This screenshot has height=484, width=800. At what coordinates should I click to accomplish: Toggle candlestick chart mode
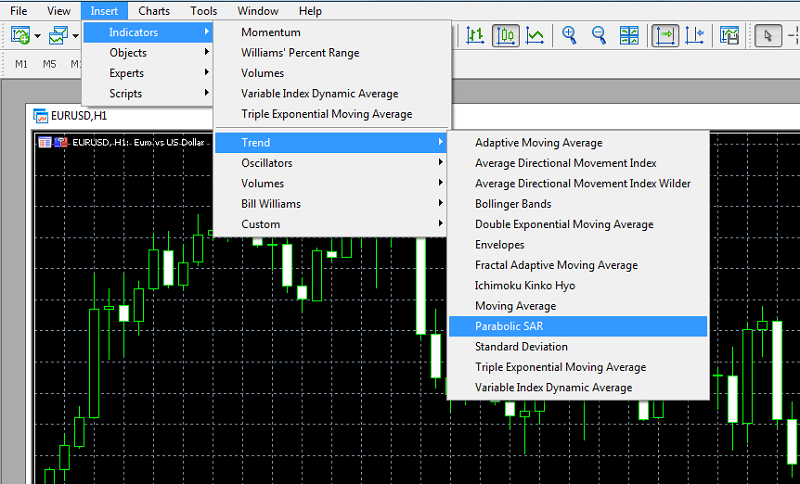pos(506,36)
